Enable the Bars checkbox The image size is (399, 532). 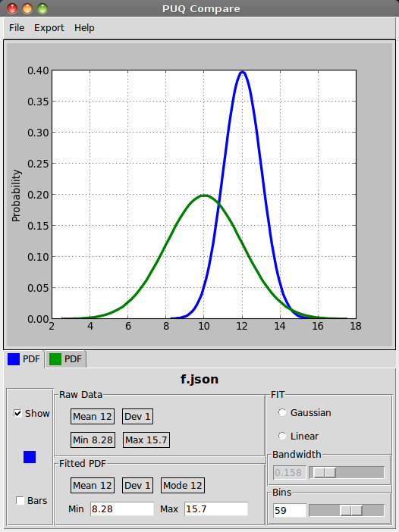click(20, 500)
